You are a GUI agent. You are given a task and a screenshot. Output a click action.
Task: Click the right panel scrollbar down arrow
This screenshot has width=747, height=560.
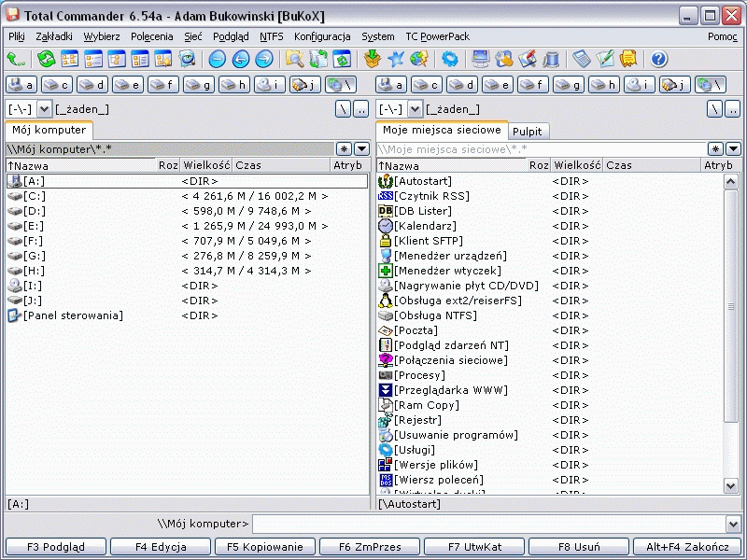pyautogui.click(x=731, y=485)
